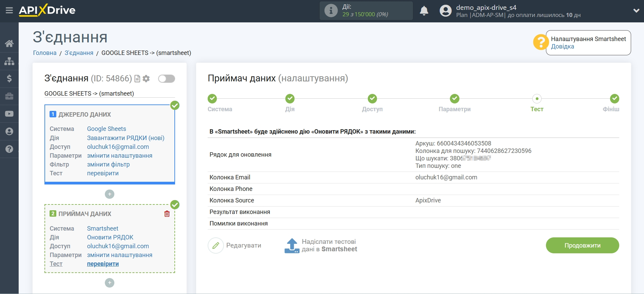Open Smartsheet system link

coord(102,229)
